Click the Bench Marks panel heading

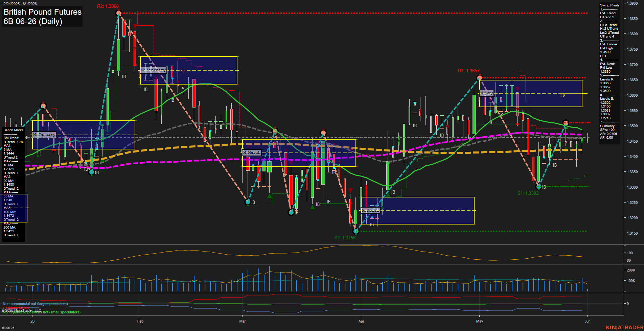pyautogui.click(x=14, y=130)
